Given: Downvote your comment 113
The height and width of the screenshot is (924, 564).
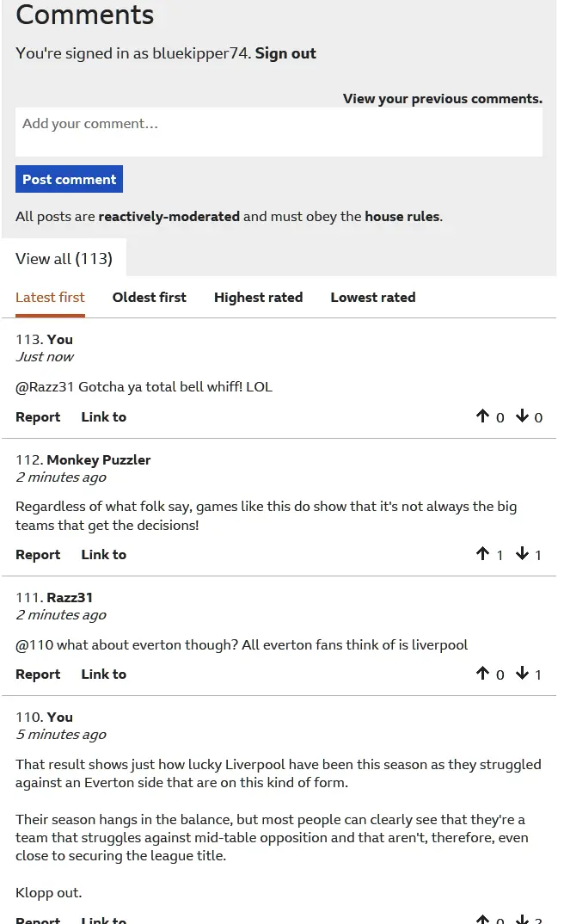Looking at the screenshot, I should pyautogui.click(x=522, y=417).
